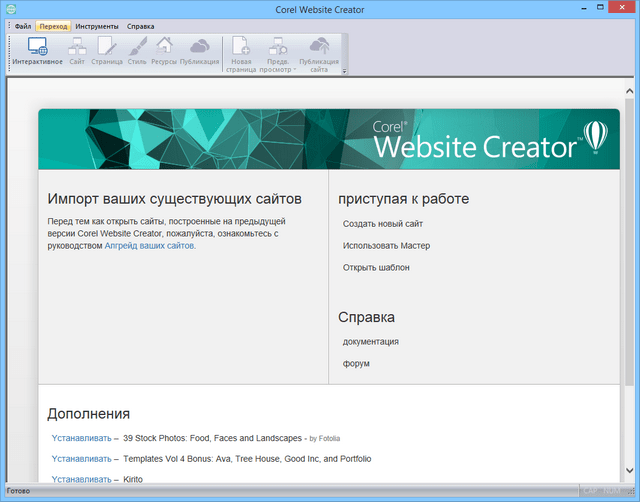Open the Справка menu in menu bar
The height and width of the screenshot is (502, 640).
tap(140, 26)
